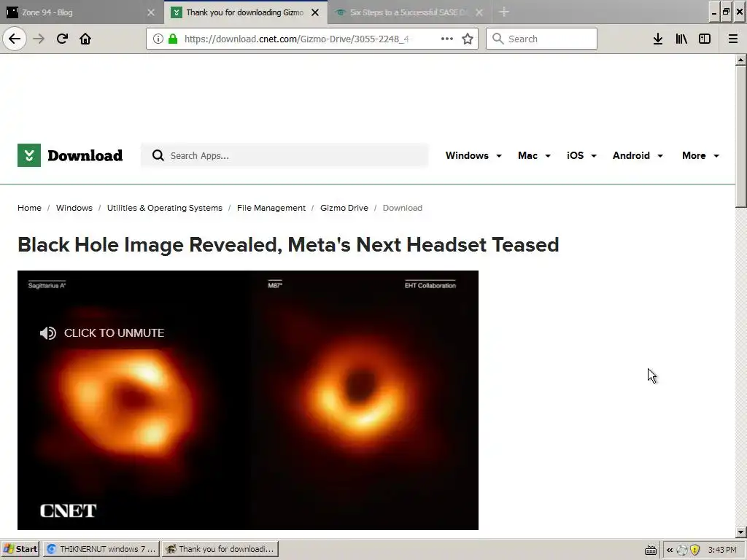
Task: Click the Download wordmark link
Action: [x=85, y=155]
